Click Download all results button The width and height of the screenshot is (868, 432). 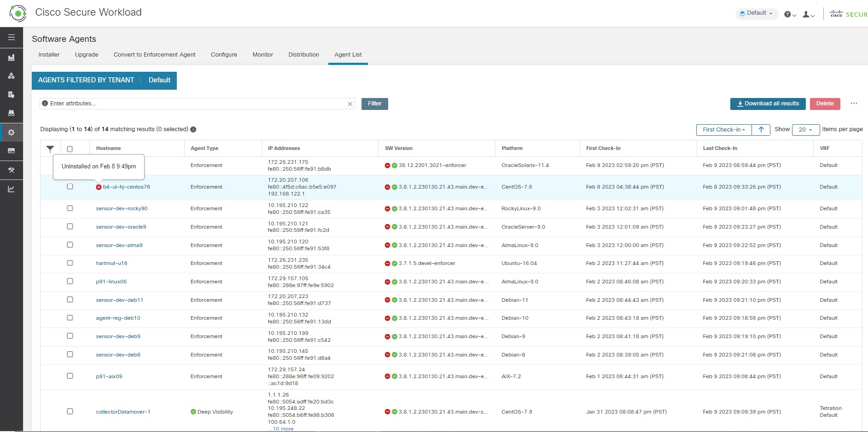[x=768, y=104]
